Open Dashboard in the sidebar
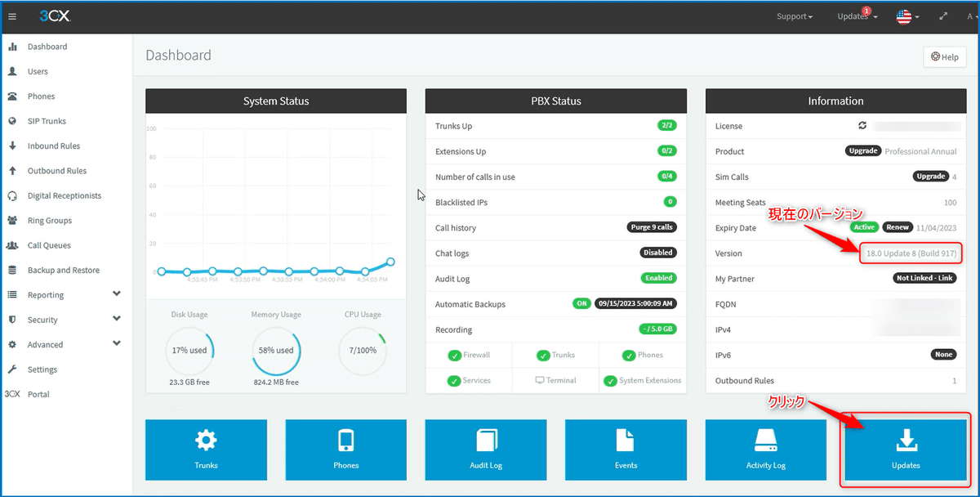 coord(47,47)
